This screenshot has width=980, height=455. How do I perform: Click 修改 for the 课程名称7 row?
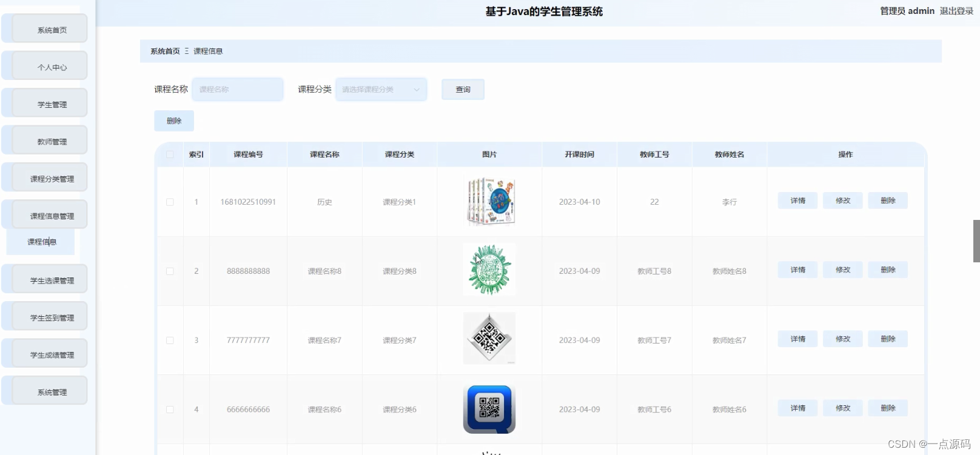click(843, 339)
